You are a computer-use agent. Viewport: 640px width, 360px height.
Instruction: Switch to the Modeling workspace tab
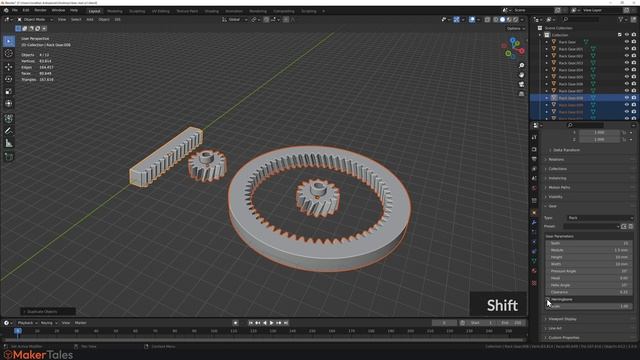click(x=115, y=11)
